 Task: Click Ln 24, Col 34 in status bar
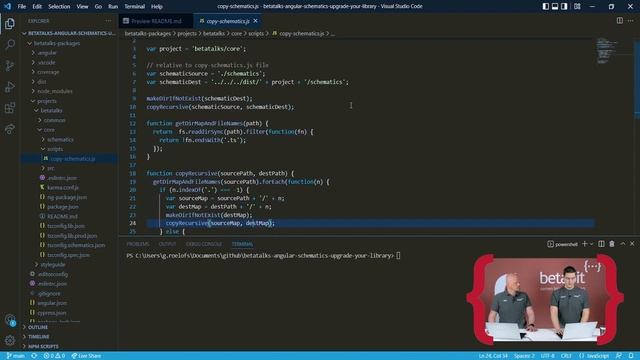pos(493,356)
